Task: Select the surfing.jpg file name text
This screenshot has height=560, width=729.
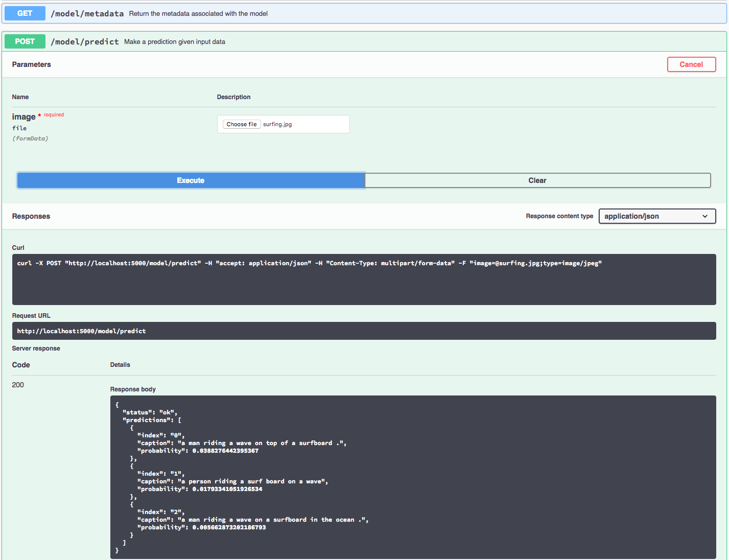Action: pos(277,124)
